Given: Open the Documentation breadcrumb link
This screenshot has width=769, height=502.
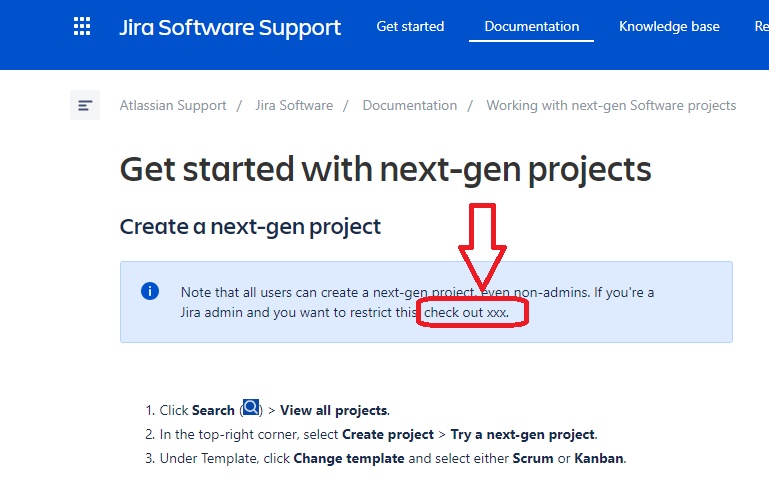Looking at the screenshot, I should pyautogui.click(x=410, y=105).
